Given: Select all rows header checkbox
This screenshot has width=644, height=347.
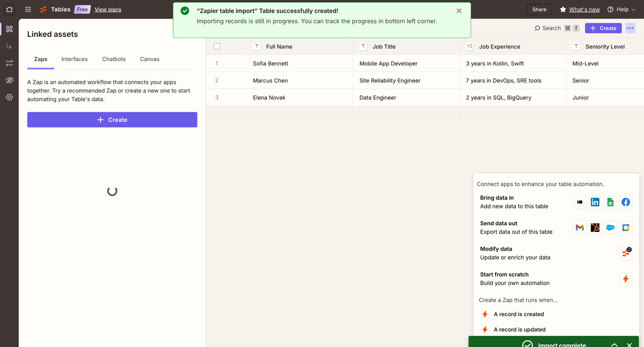Looking at the screenshot, I should 217,46.
